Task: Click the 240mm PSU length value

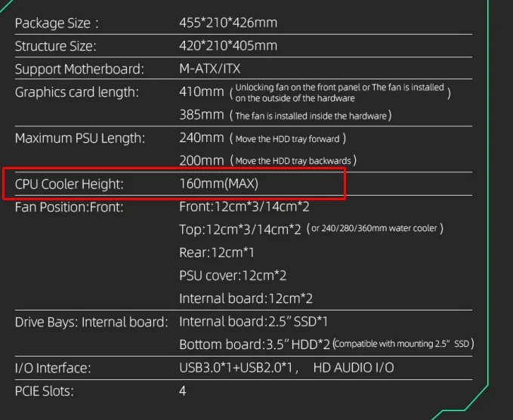Action: tap(201, 138)
